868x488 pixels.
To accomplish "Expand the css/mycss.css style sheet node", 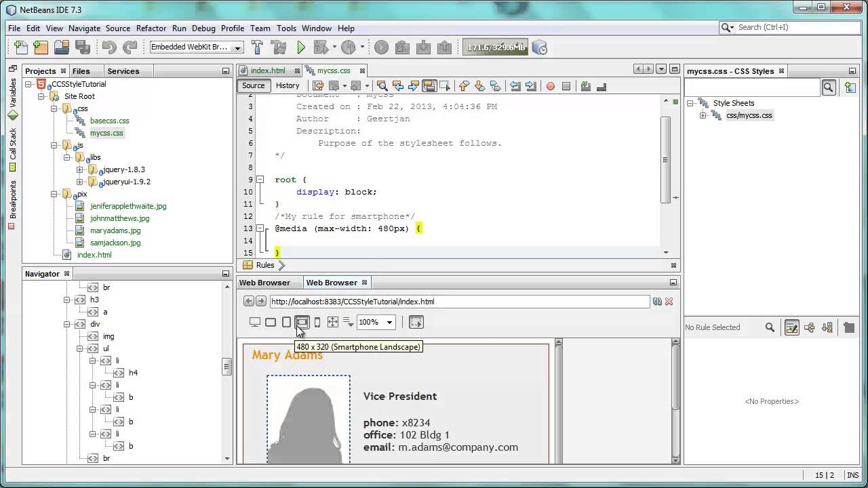I will tap(703, 115).
